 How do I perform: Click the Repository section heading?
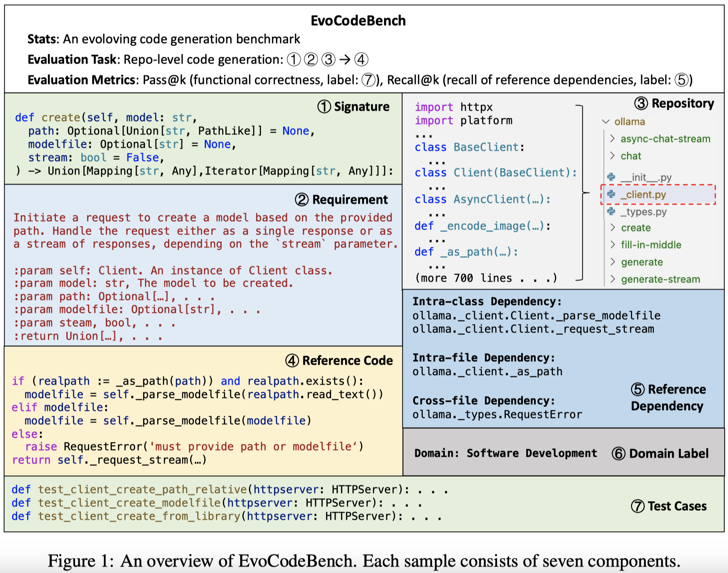(x=674, y=103)
